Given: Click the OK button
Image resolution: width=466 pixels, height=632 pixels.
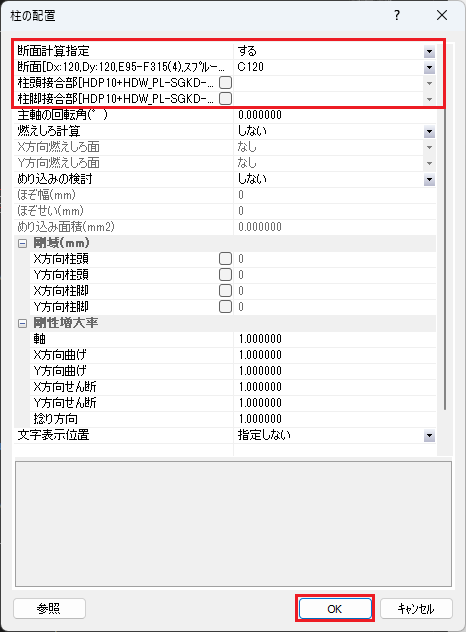Looking at the screenshot, I should pos(335,608).
